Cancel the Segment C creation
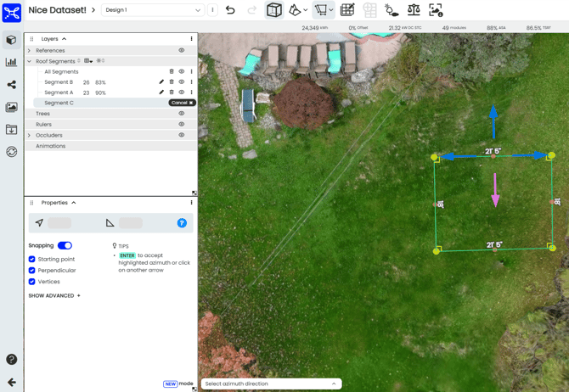 [182, 103]
